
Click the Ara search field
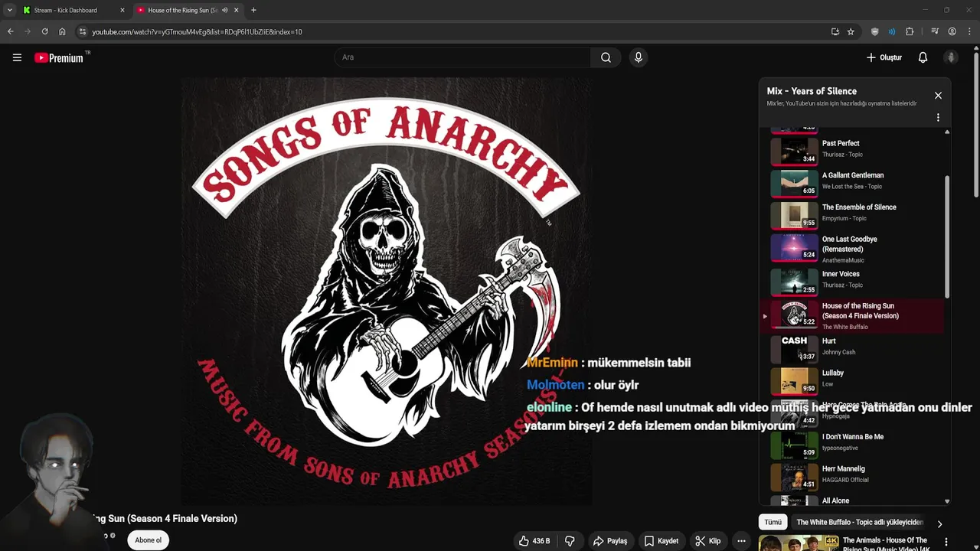point(462,57)
